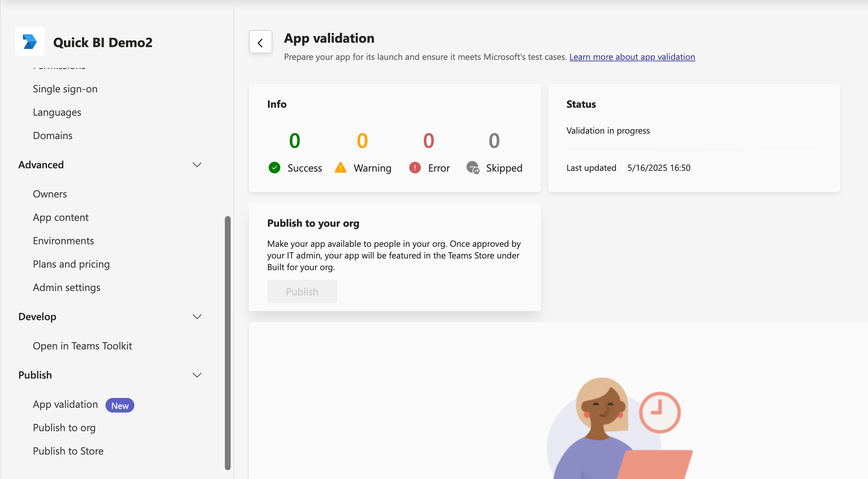Click the sidebar vertical scrollbar

(228, 342)
